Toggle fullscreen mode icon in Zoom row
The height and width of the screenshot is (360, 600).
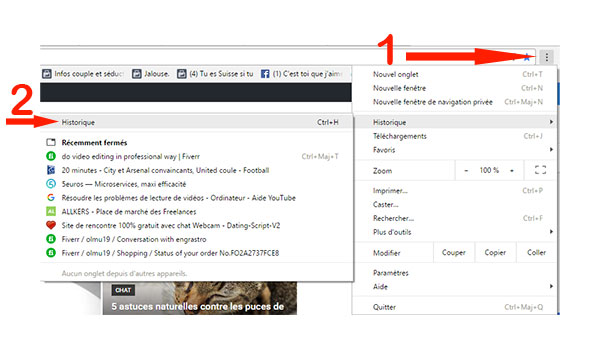point(540,170)
